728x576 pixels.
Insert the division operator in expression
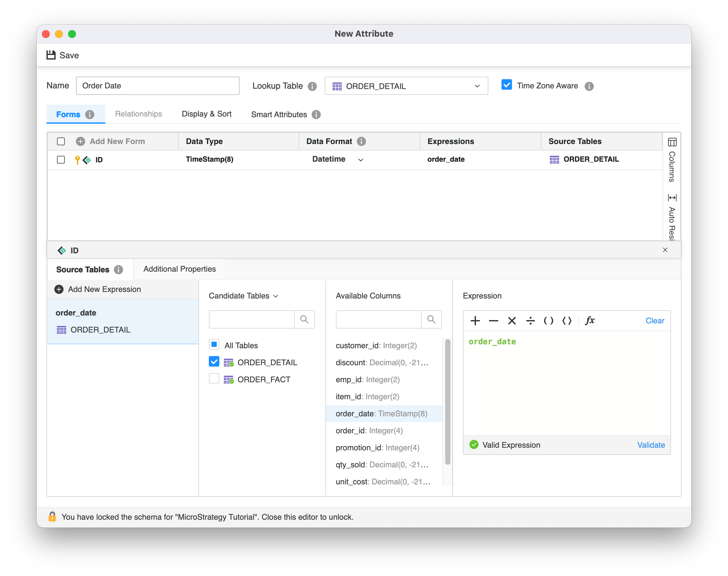point(530,321)
